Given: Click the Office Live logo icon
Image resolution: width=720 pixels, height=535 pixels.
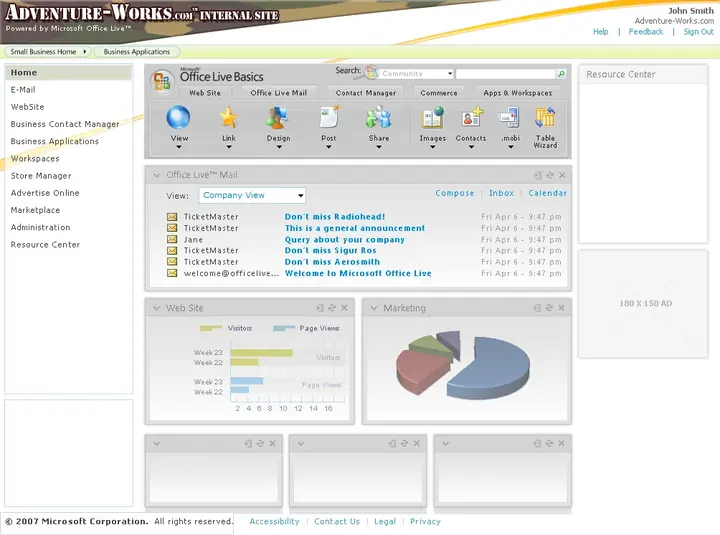Looking at the screenshot, I should click(161, 81).
